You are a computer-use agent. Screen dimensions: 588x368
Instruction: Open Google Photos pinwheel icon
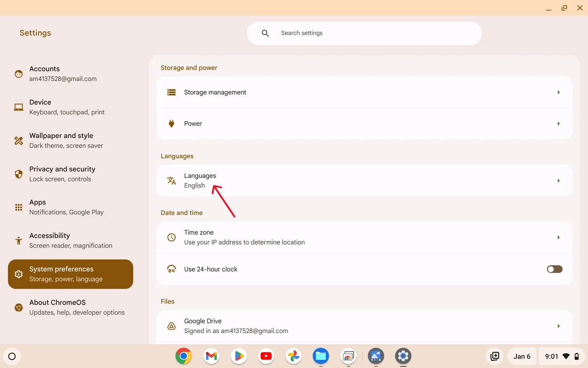(294, 356)
